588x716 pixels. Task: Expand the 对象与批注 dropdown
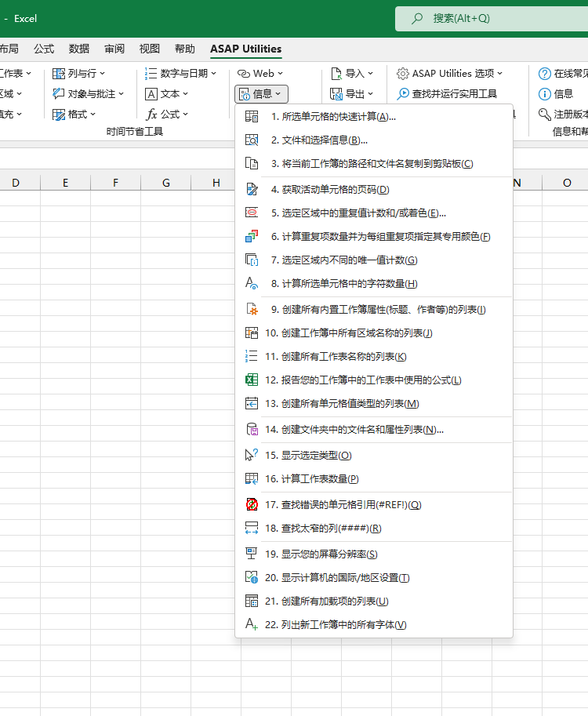88,93
